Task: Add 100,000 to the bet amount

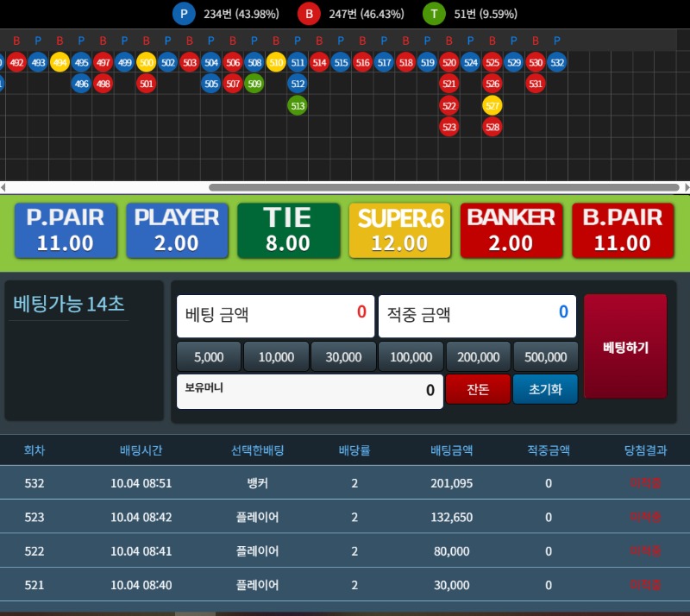Action: pos(411,356)
